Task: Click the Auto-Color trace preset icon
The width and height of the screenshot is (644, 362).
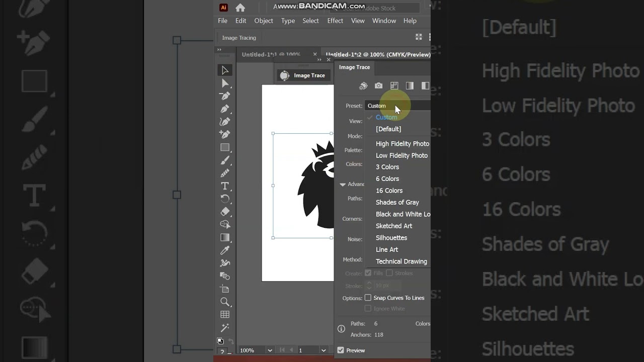Action: click(363, 86)
